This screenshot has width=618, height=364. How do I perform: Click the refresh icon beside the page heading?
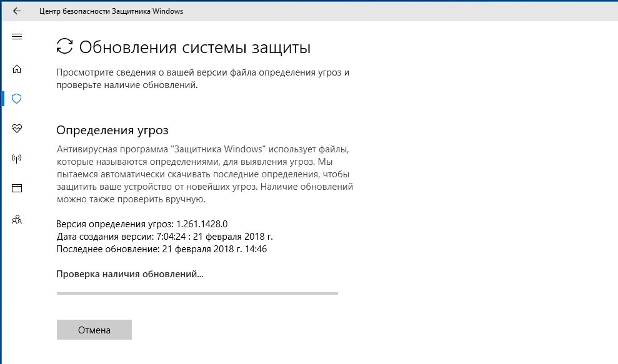[x=64, y=46]
